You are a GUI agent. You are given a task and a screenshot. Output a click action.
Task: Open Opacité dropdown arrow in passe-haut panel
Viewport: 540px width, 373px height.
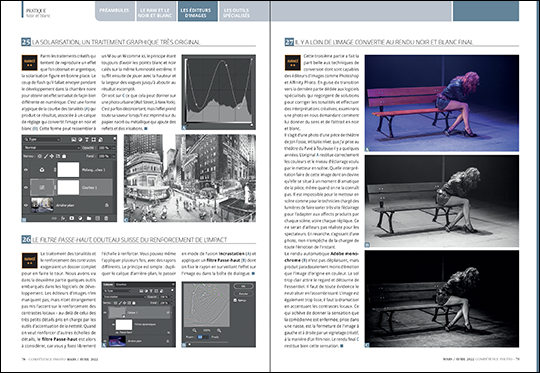tap(172, 297)
